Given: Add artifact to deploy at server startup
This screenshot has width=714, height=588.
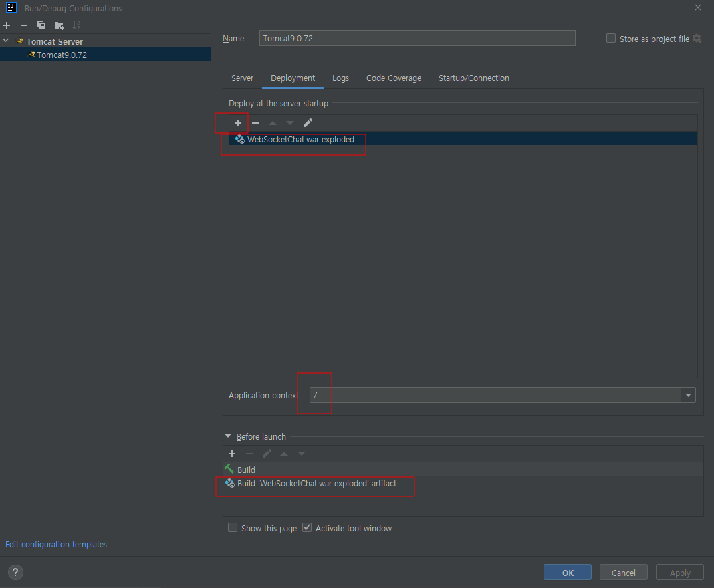Looking at the screenshot, I should pyautogui.click(x=238, y=123).
